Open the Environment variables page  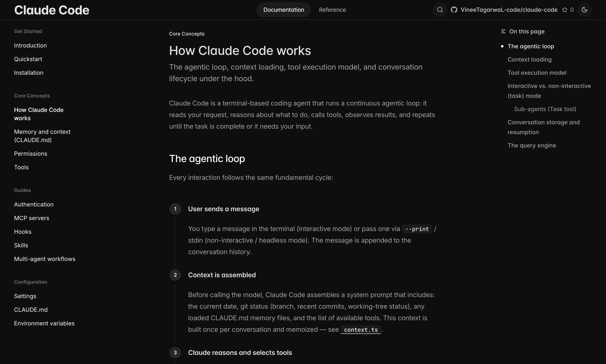44,324
